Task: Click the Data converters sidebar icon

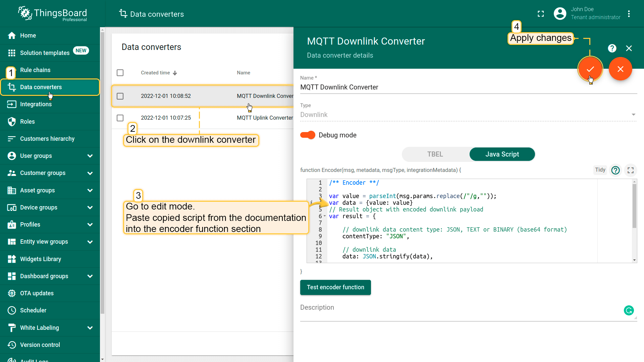Action: tap(12, 87)
